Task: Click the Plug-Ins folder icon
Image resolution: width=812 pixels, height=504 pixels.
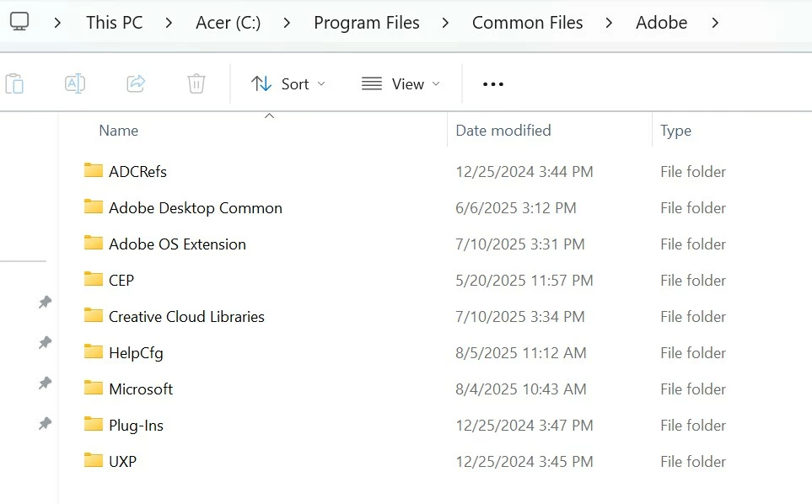Action: coord(94,424)
